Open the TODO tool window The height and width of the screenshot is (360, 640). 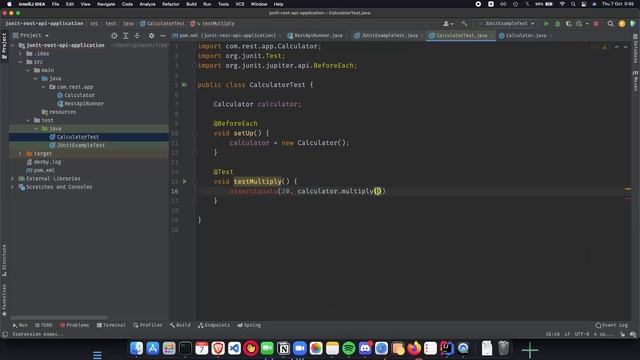[43, 325]
